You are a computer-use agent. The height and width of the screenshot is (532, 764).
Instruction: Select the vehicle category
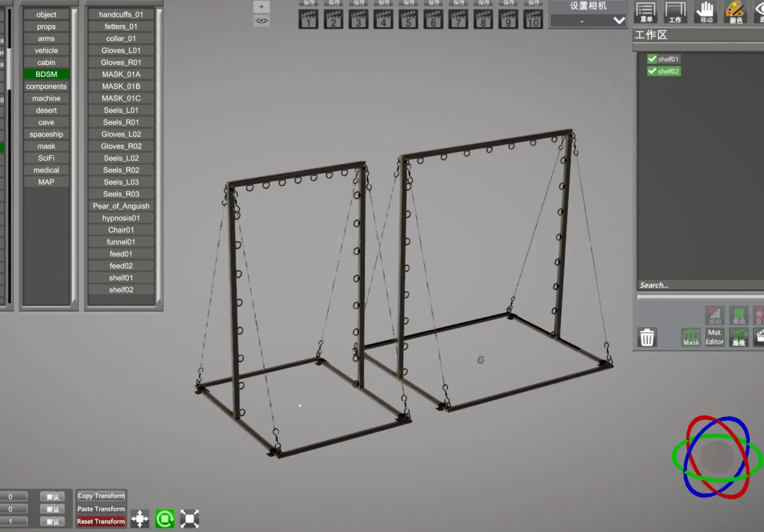(46, 51)
